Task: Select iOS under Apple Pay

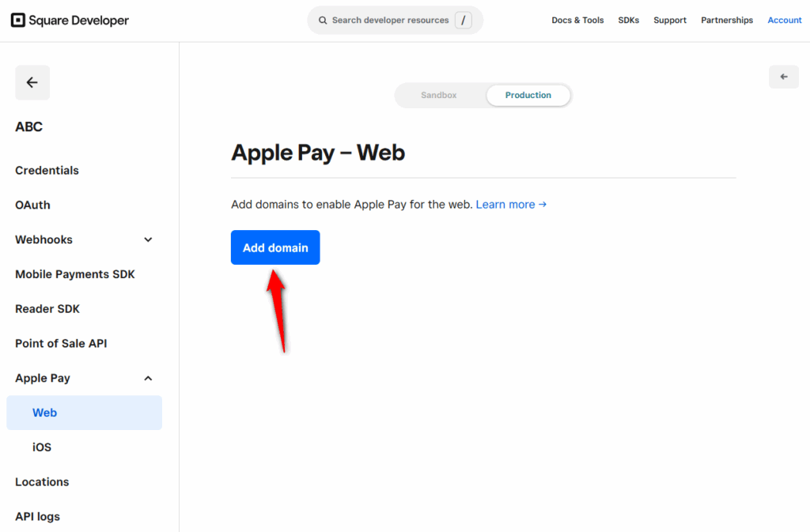Action: [42, 447]
